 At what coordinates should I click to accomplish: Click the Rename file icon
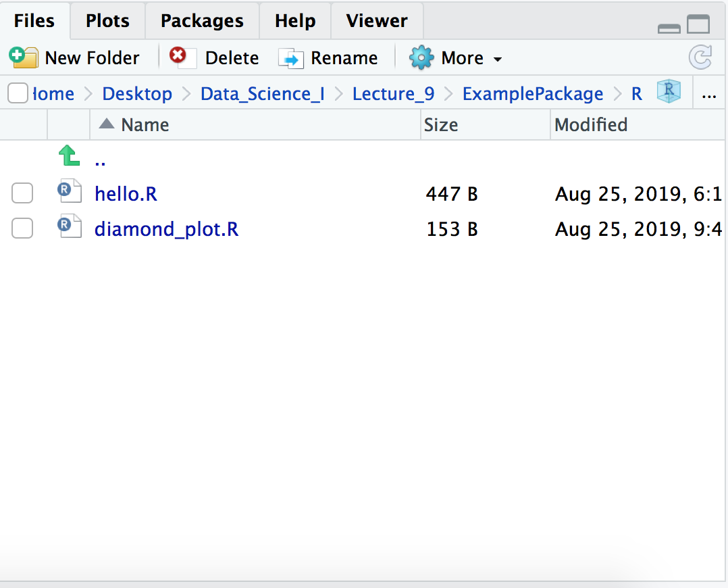292,59
